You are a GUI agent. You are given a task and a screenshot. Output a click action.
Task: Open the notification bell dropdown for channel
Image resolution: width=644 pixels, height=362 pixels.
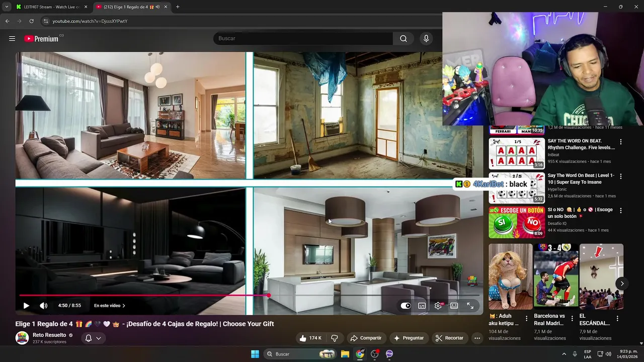click(93, 338)
